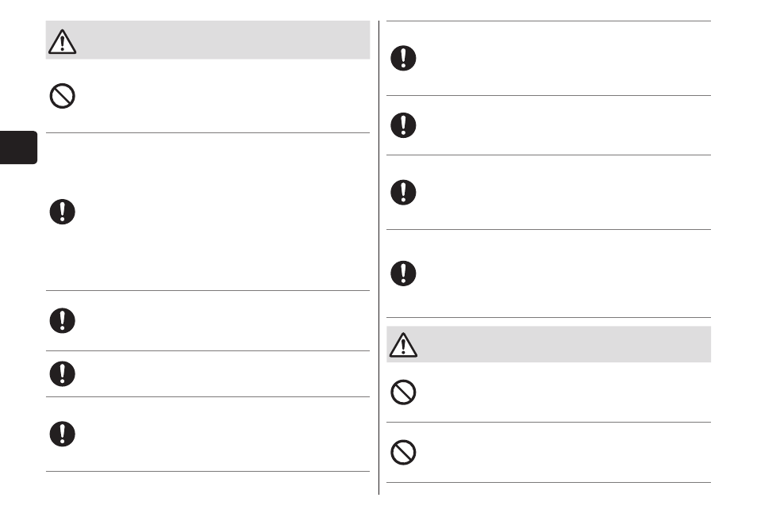
Task: Click warning triangle in right column gray header
Action: pyautogui.click(x=403, y=345)
